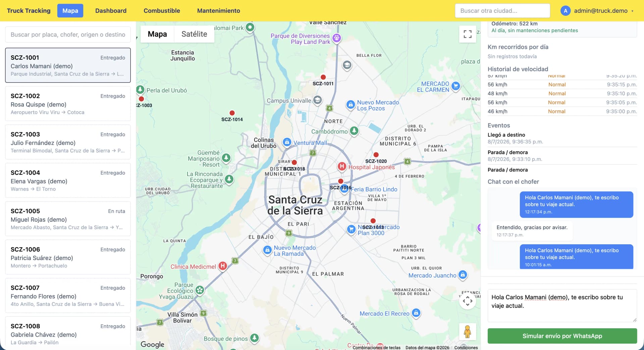The width and height of the screenshot is (644, 350).
Task: Select truck SCZ-1002 Rosa Quispe card
Action: coord(68,103)
